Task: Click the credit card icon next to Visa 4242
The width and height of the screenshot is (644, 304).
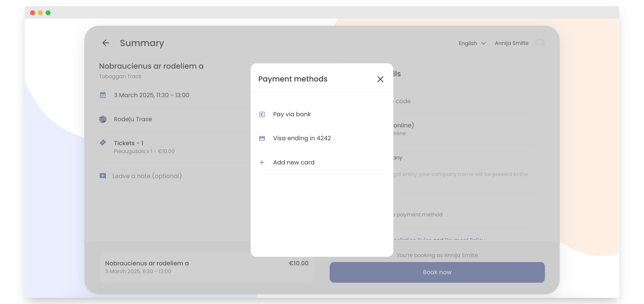Action: coord(262,138)
